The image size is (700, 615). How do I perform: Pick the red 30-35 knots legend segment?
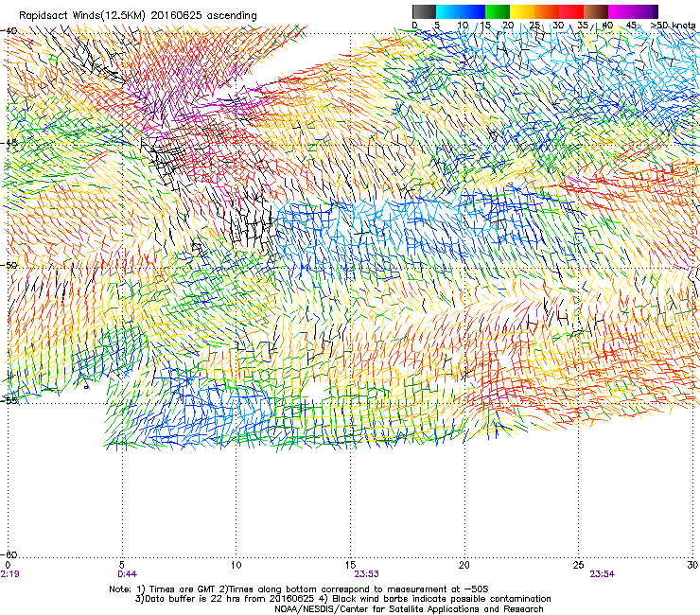click(x=571, y=11)
